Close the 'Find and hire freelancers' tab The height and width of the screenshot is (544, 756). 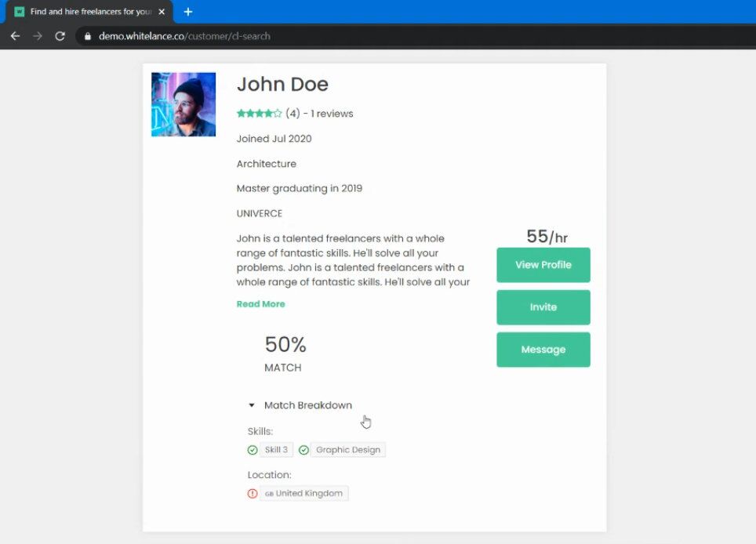[x=162, y=12]
